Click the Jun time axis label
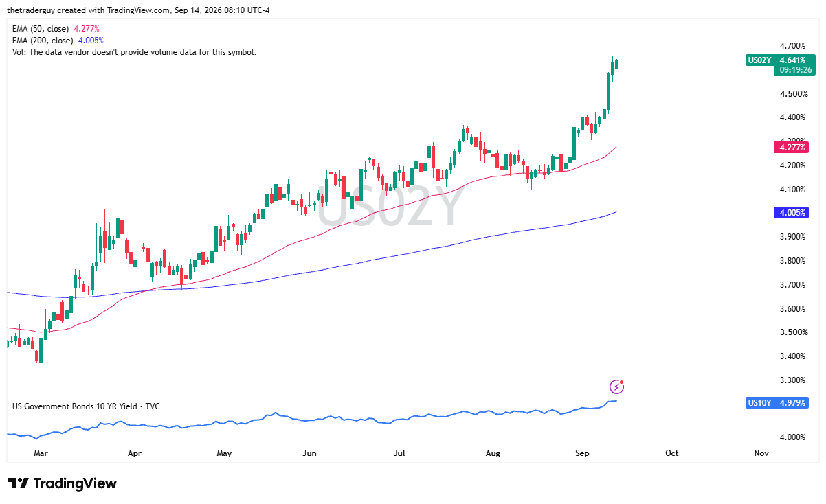The width and height of the screenshot is (826, 504). coord(309,453)
